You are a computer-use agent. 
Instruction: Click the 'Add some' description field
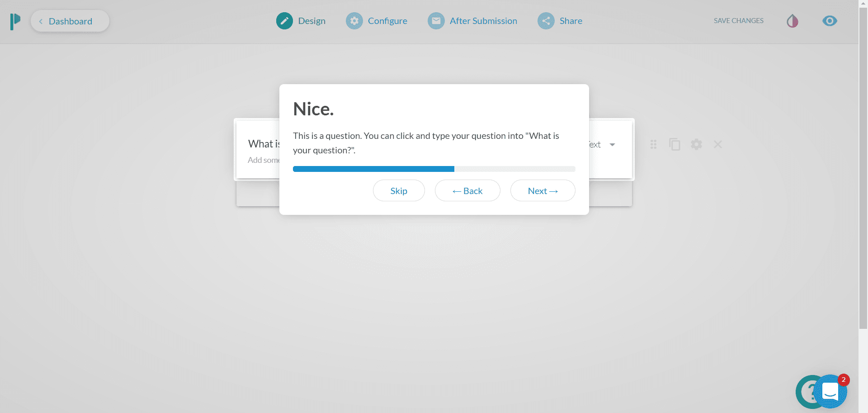click(x=264, y=160)
